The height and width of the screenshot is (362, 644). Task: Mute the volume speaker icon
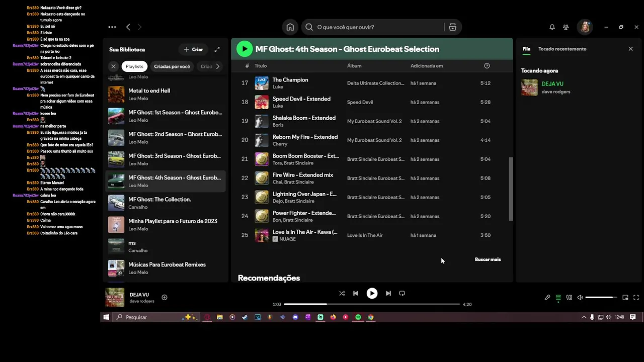pyautogui.click(x=580, y=298)
